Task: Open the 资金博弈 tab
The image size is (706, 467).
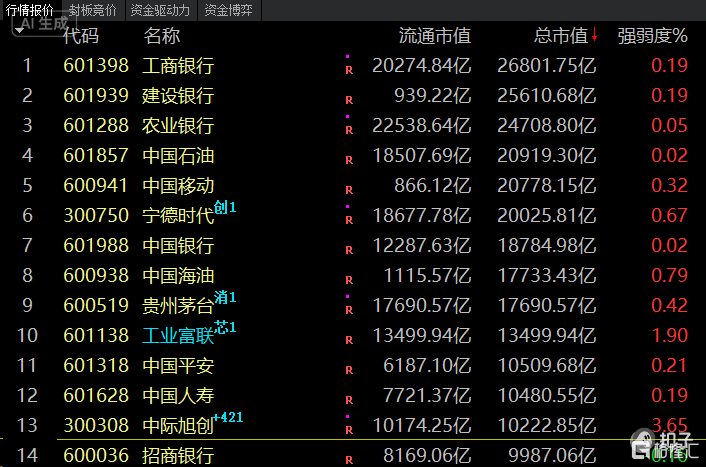Action: point(228,10)
